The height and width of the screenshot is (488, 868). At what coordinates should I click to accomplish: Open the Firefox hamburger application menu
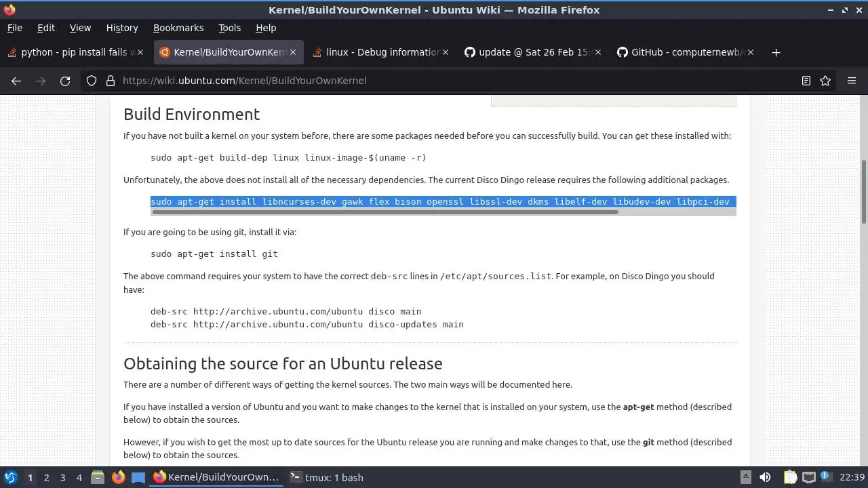coord(852,81)
